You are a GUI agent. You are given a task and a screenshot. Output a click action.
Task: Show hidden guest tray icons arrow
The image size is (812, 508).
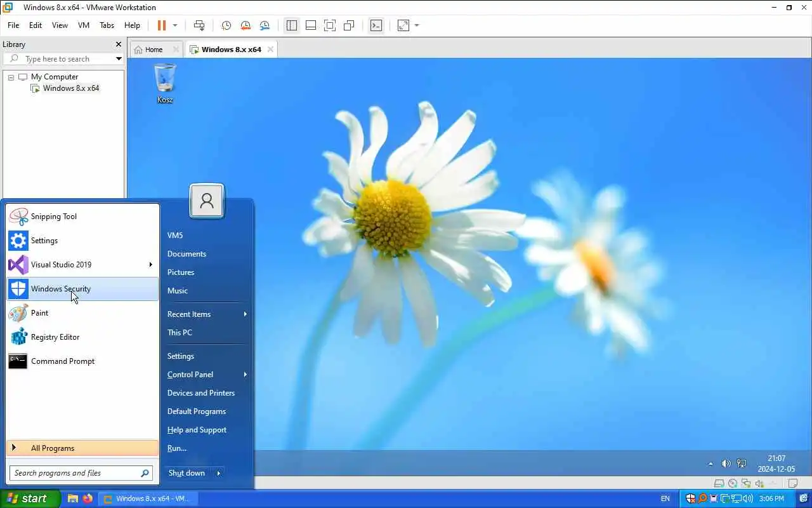[x=710, y=464]
